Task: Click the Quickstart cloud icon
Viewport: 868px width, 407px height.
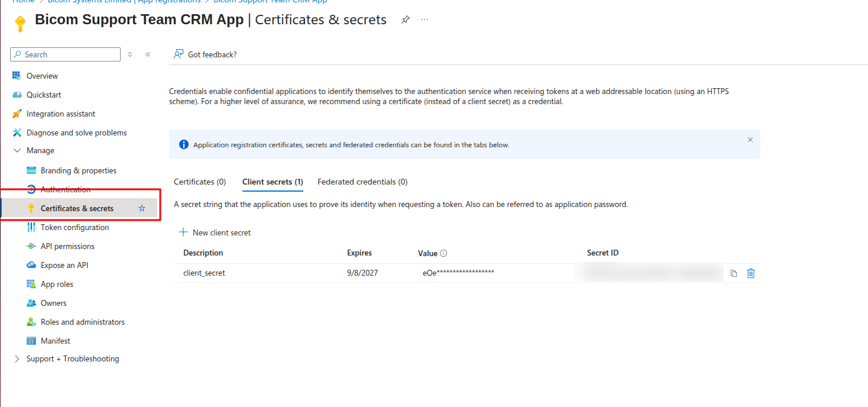Action: click(17, 95)
